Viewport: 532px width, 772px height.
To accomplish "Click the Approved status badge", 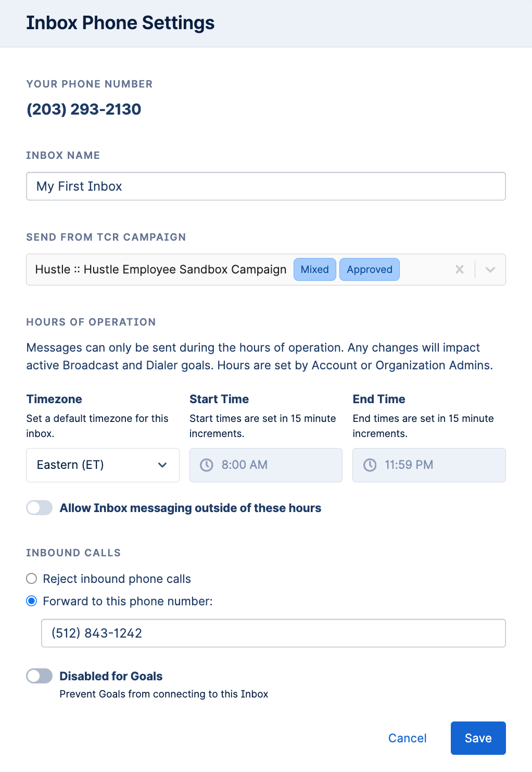I will [x=370, y=269].
